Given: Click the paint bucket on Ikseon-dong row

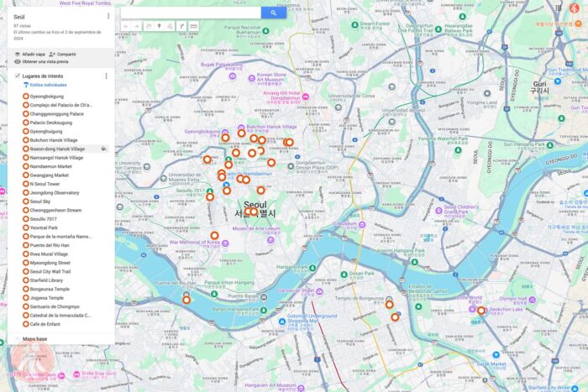Looking at the screenshot, I should click(x=104, y=149).
